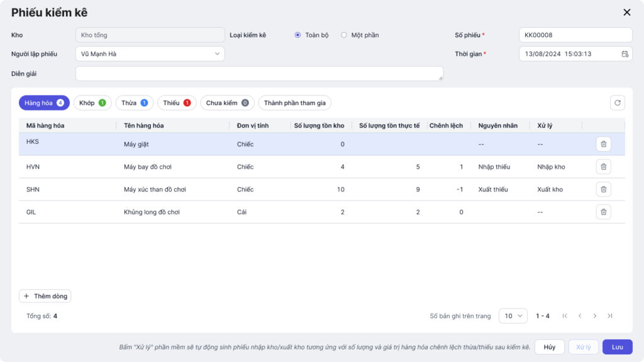Open records per page dropdown

(513, 316)
